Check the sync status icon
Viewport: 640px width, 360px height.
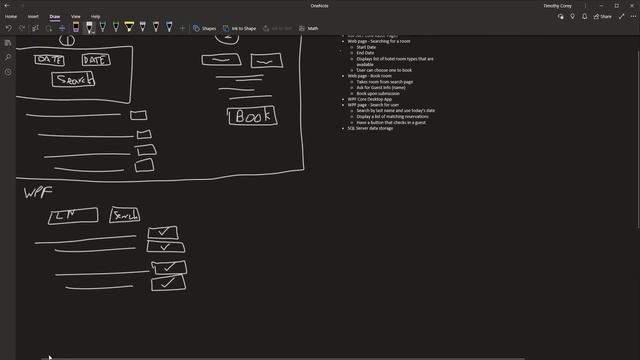pos(560,17)
